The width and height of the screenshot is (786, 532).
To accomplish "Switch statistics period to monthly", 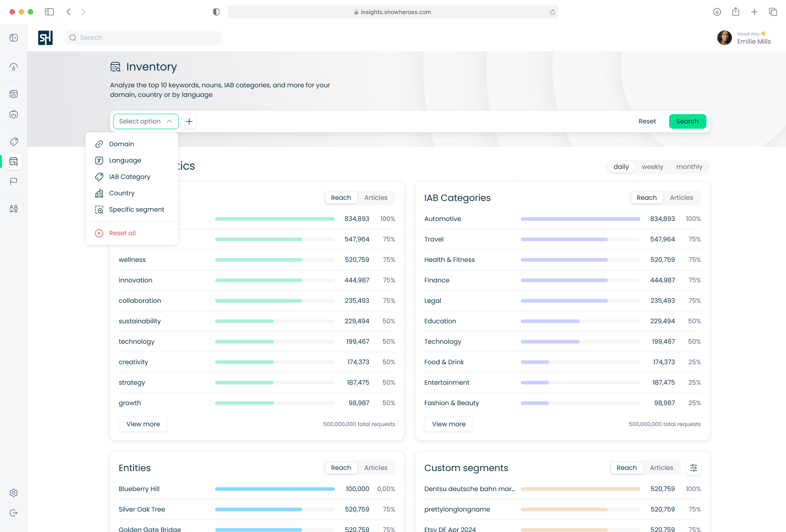I will click(x=689, y=167).
